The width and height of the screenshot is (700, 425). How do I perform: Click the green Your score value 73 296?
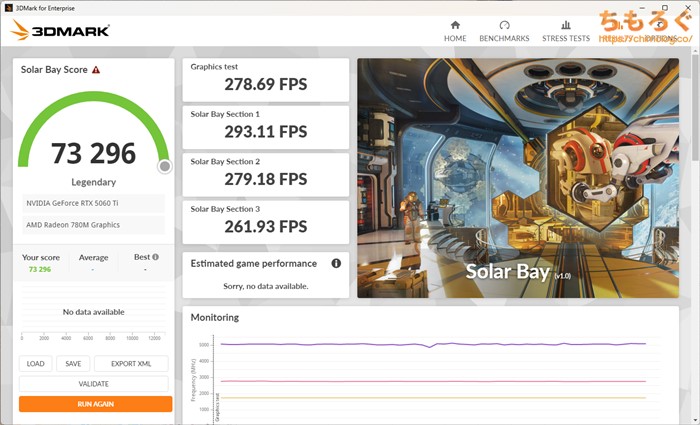(x=40, y=269)
